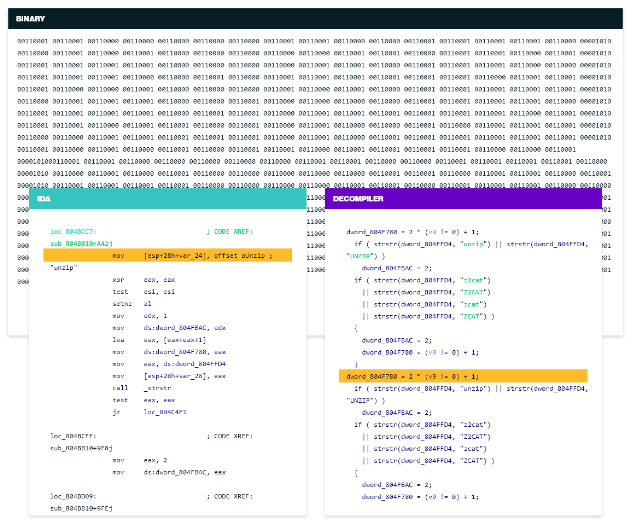The image size is (634, 526).
Task: Select highlighted mov offset aUnzip line
Action: 167,256
